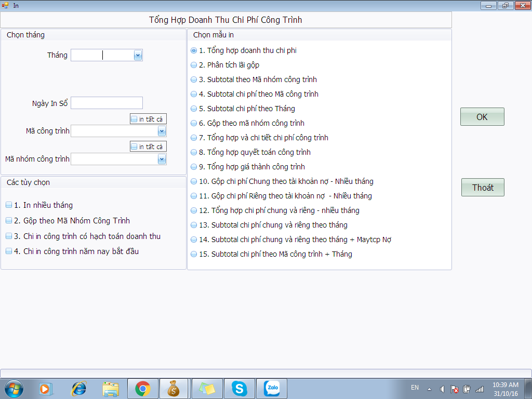532x399 pixels.
Task: Select 6. Gộp theo mã nhóm công trình
Action: [x=194, y=124]
